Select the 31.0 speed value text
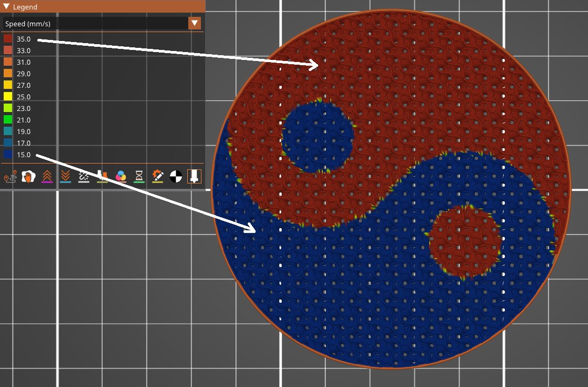Screen dimensions: 588x387 [x=24, y=62]
